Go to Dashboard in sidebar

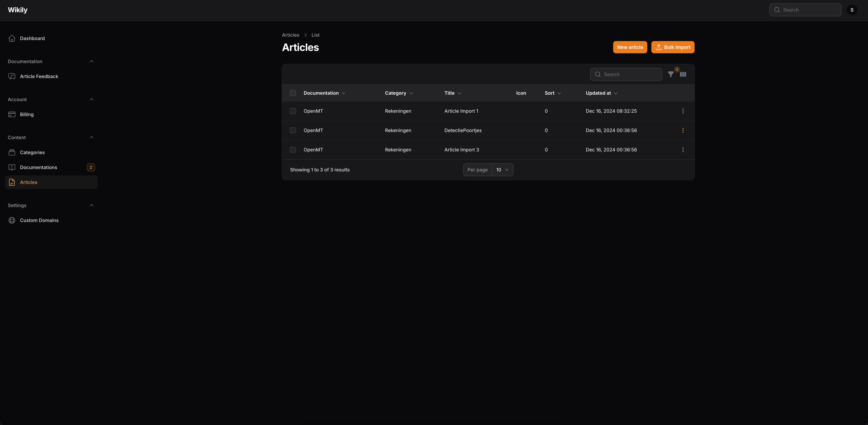tap(51, 38)
